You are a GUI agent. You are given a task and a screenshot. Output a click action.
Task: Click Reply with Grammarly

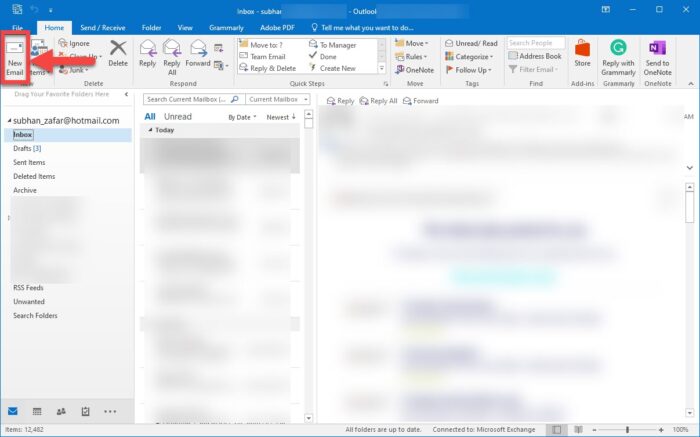click(618, 57)
